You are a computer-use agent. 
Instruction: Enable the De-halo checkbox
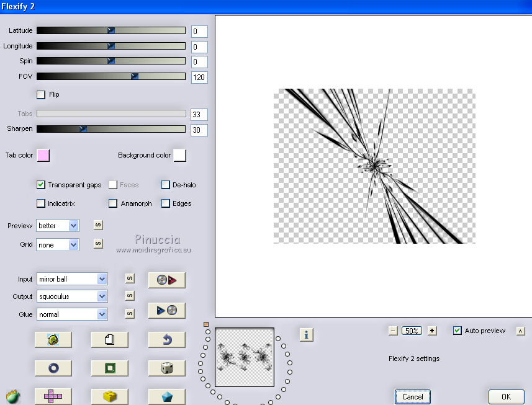click(166, 185)
